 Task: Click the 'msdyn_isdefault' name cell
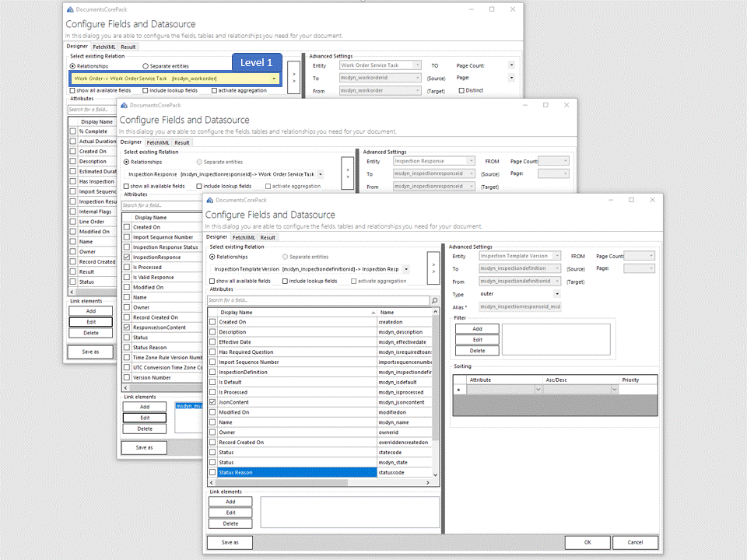point(404,383)
